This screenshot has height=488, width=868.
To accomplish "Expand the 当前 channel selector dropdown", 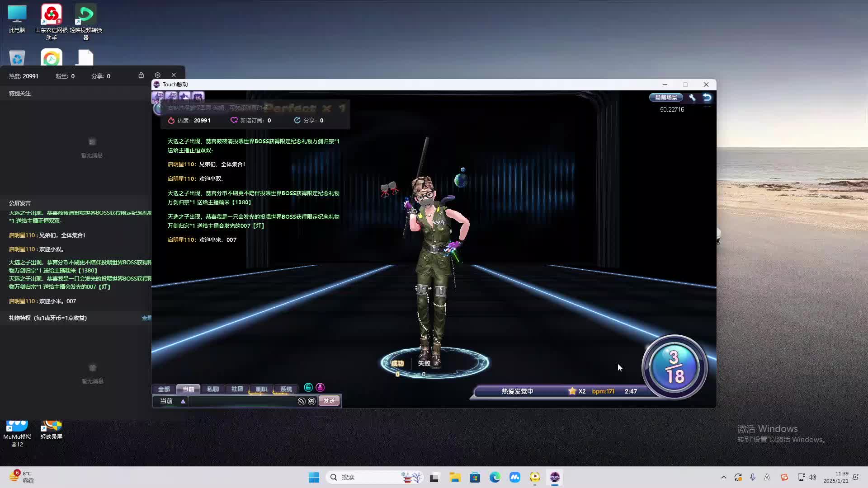I will (183, 401).
